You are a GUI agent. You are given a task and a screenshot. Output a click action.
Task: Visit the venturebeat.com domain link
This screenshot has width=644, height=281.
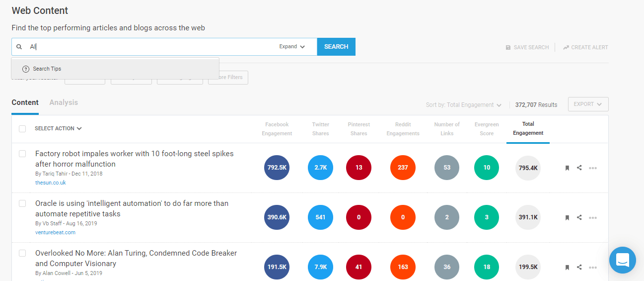55,232
